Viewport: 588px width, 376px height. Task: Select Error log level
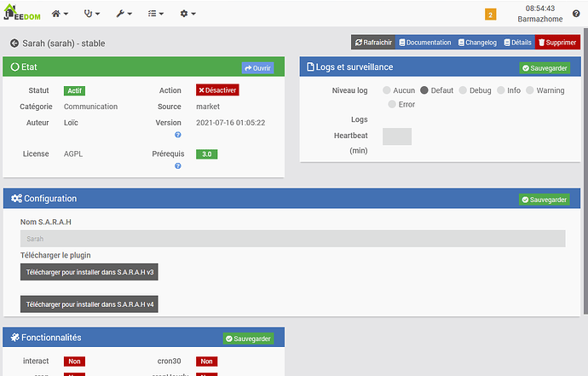(x=392, y=104)
